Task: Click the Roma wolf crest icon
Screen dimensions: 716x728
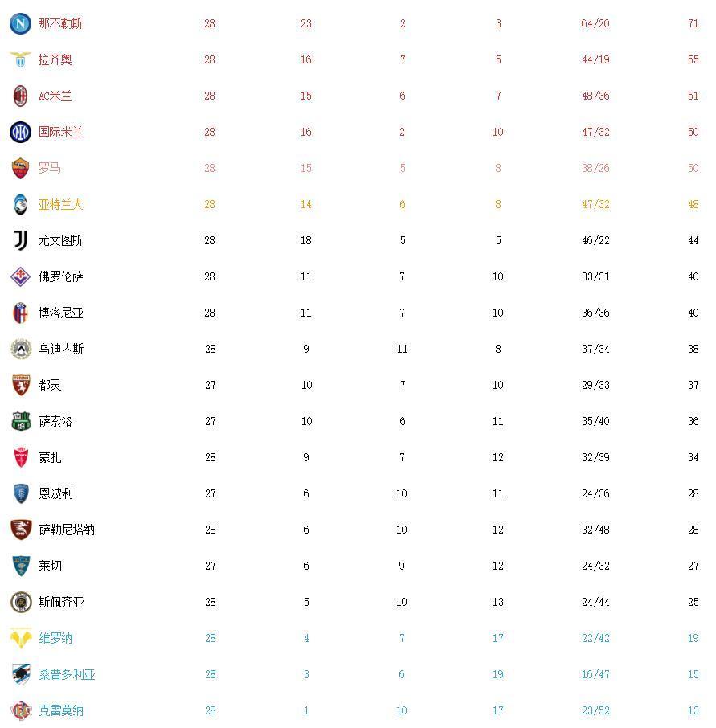Action: [x=20, y=168]
